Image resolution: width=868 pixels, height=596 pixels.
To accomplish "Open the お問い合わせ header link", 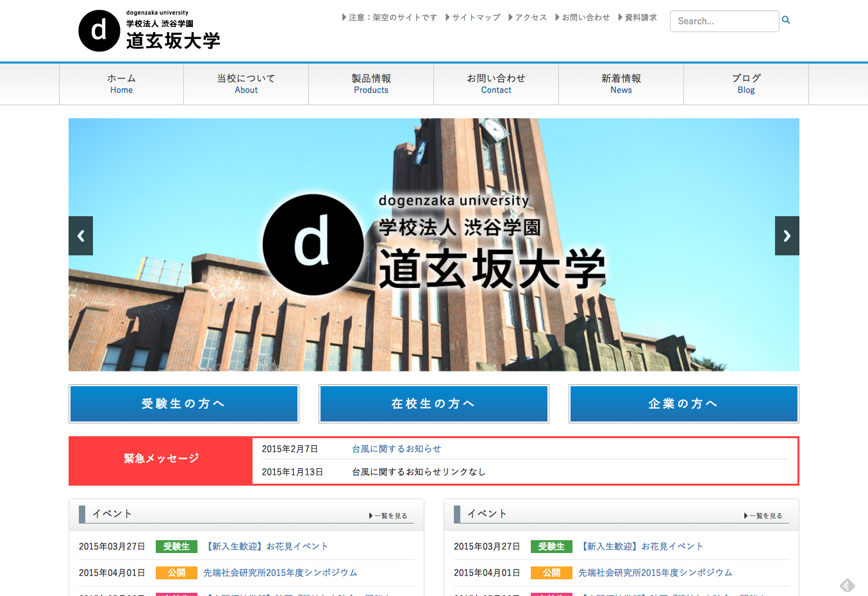I will (x=583, y=17).
